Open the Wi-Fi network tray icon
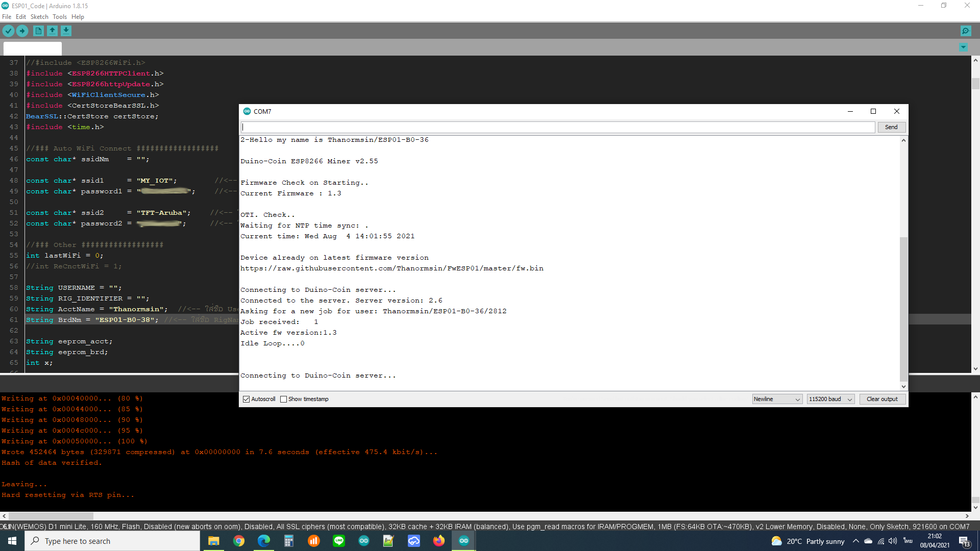The width and height of the screenshot is (980, 551). (881, 541)
